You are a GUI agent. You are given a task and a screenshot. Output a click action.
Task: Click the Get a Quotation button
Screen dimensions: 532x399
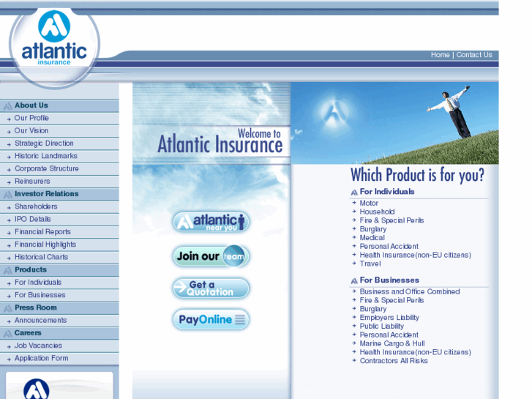(x=211, y=288)
